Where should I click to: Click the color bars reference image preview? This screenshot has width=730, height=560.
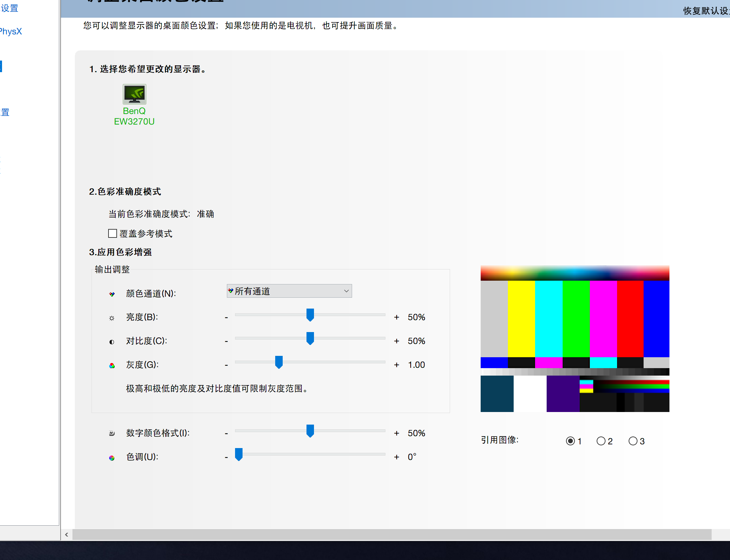click(575, 339)
